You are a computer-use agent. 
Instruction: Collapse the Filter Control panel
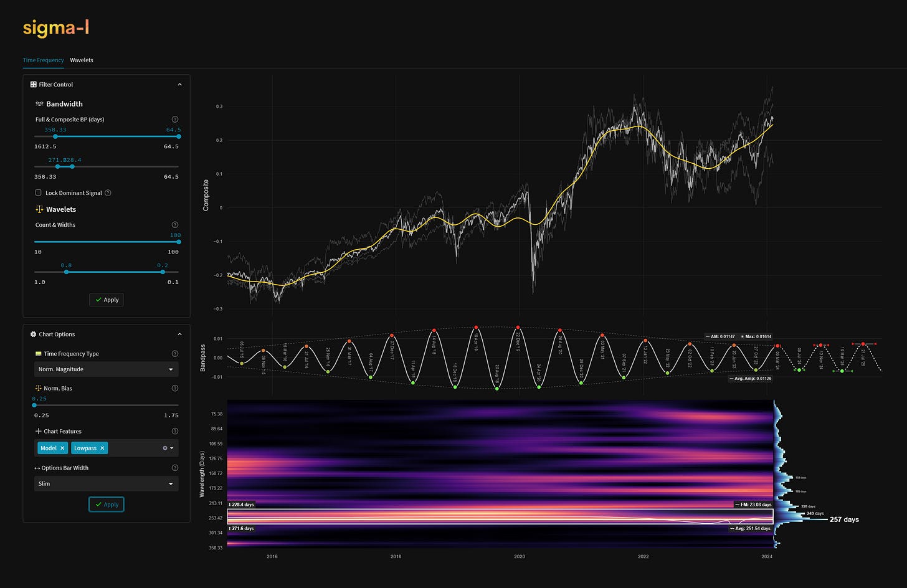[x=180, y=85]
